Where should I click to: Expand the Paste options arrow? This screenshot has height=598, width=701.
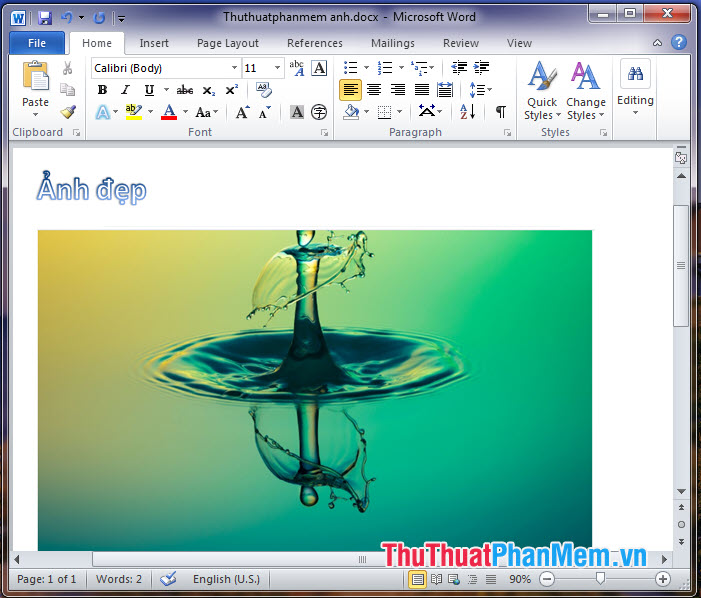35,115
